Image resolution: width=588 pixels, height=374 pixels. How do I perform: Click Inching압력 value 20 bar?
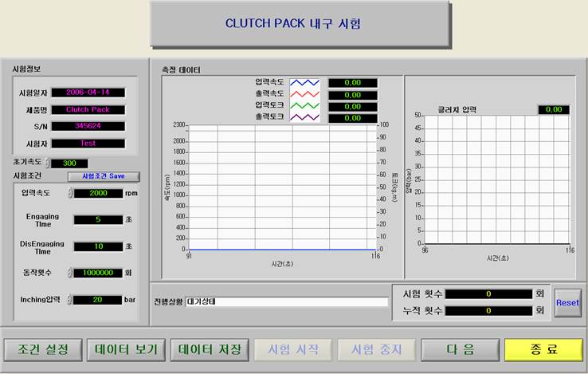97,300
